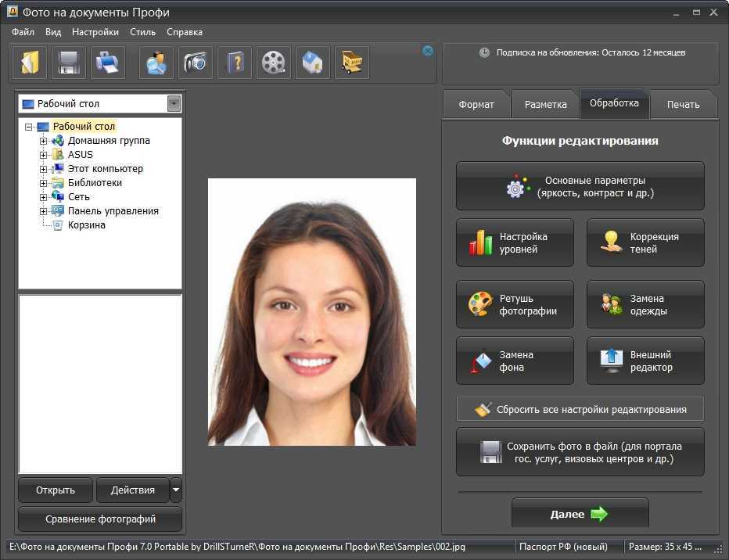Select Сеть in the folder tree
The height and width of the screenshot is (560, 729).
[78, 197]
